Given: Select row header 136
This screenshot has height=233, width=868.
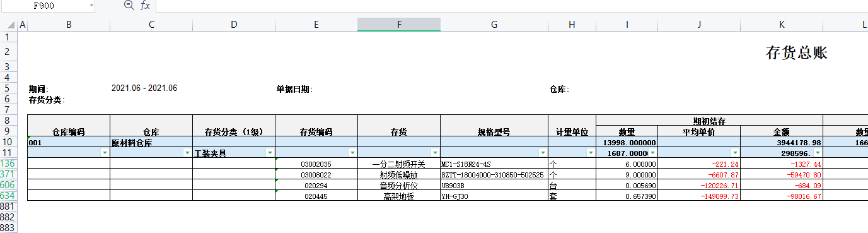Looking at the screenshot, I should pos(8,164).
